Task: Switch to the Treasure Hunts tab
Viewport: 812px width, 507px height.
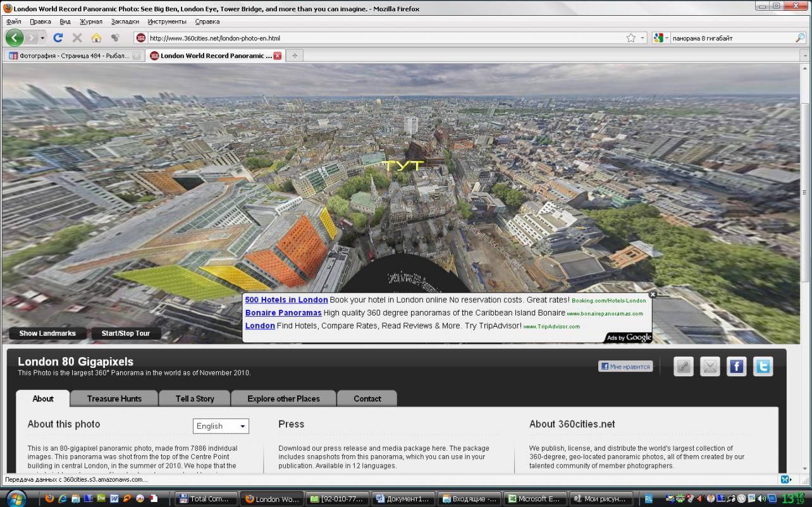Action: (x=114, y=398)
